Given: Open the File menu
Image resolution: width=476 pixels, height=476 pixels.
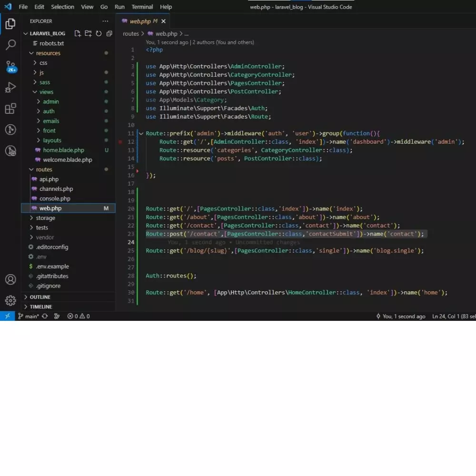Looking at the screenshot, I should point(23,7).
